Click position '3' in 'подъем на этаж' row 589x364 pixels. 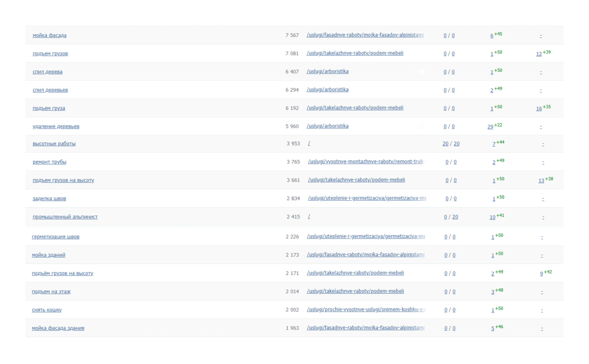[493, 292]
